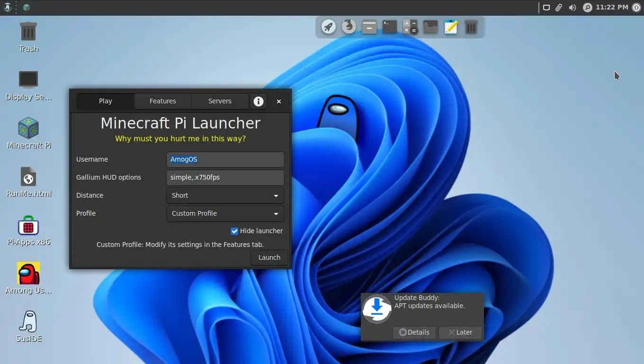This screenshot has height=364, width=644.
Task: Expand the Profile dropdown
Action: pos(225,214)
